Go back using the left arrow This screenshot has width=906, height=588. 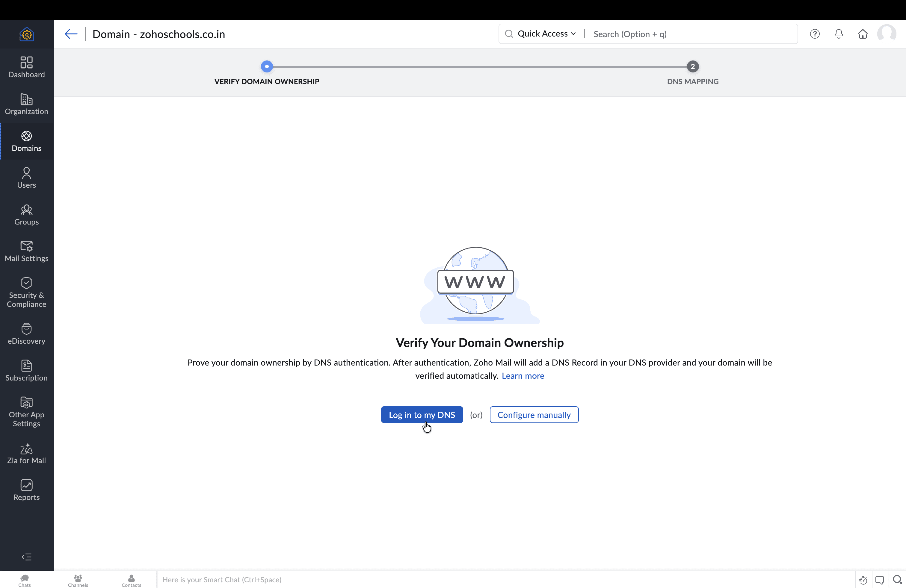pos(71,34)
